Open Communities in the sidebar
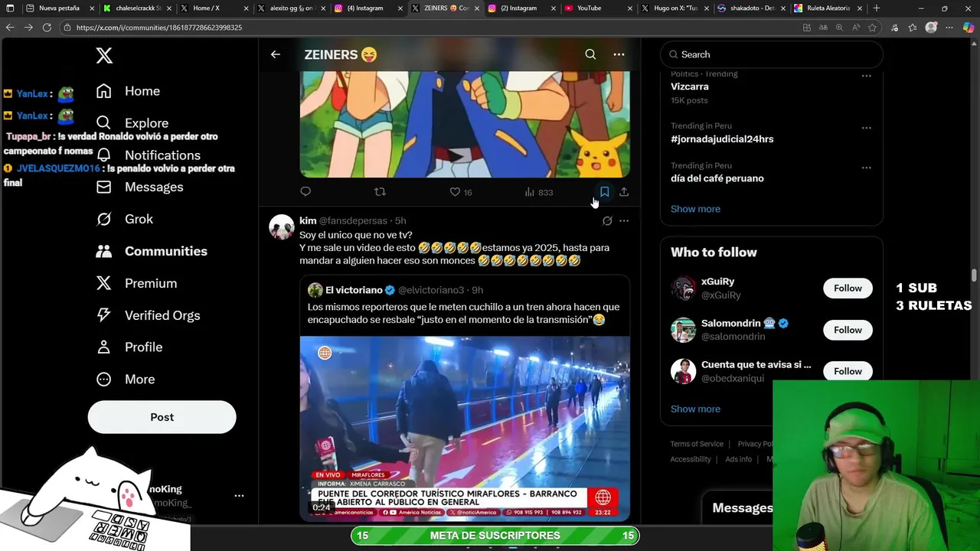This screenshot has width=980, height=551. point(151,251)
